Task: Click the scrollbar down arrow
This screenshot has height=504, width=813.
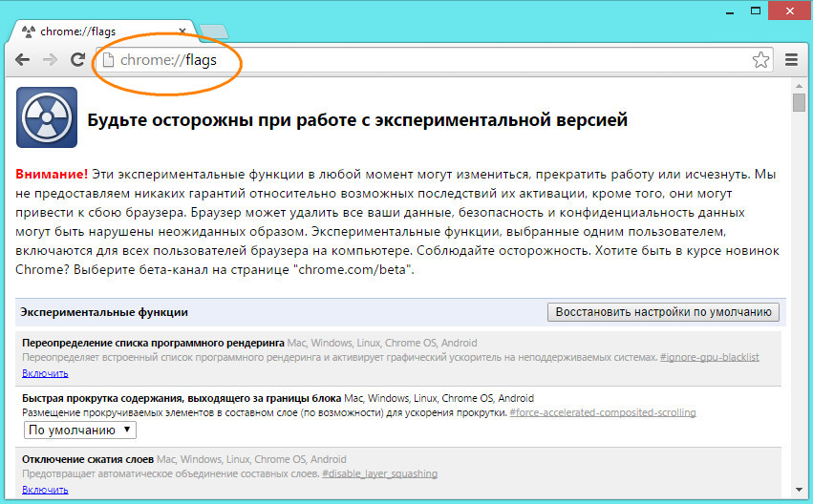Action: point(799,490)
